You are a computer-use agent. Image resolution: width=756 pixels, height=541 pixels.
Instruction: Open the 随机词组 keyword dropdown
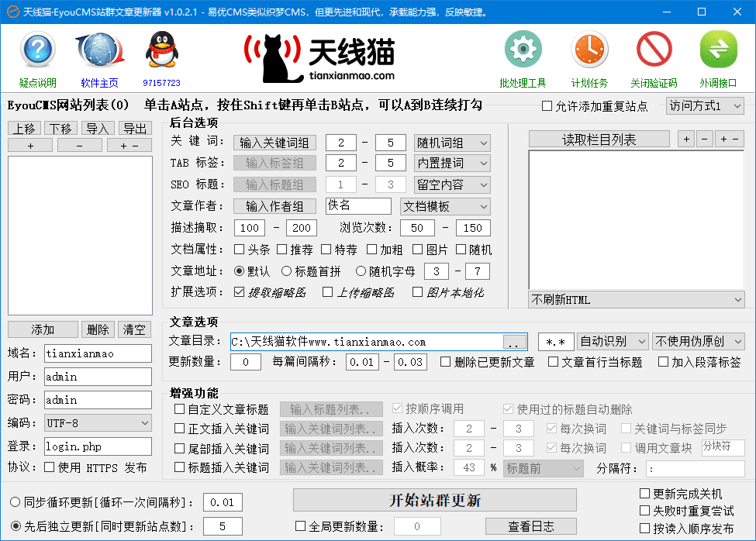[452, 143]
